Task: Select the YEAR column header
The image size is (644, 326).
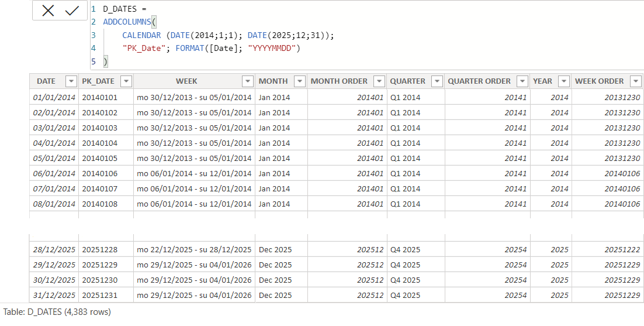Action: click(x=542, y=81)
